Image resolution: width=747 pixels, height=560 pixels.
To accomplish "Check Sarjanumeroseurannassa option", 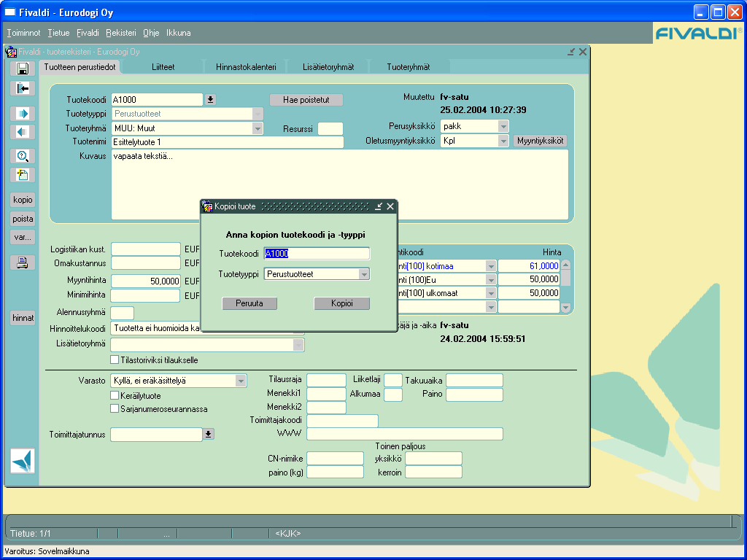I will click(x=115, y=408).
